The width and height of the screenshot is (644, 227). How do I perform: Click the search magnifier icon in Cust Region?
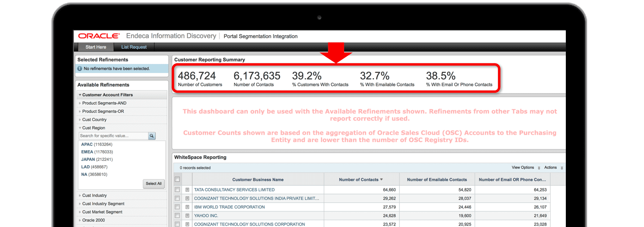(x=152, y=136)
